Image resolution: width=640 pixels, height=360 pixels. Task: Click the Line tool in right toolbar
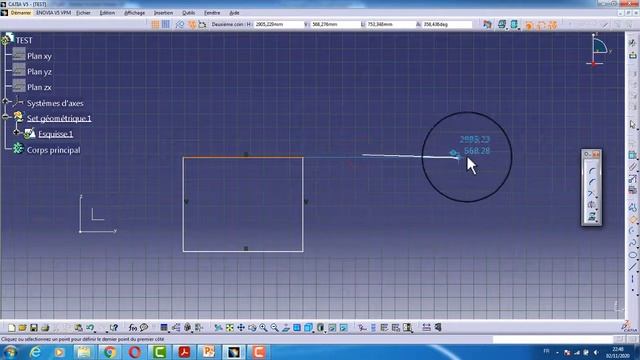633,267
